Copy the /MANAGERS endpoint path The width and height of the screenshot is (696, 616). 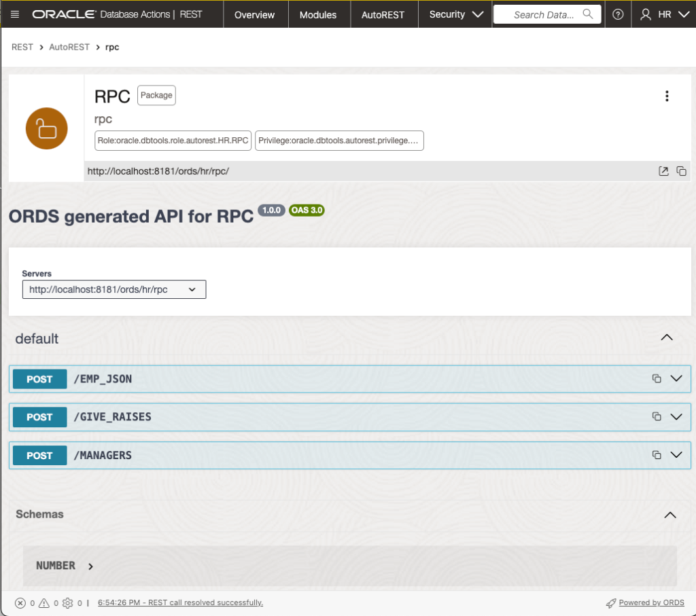coord(657,455)
